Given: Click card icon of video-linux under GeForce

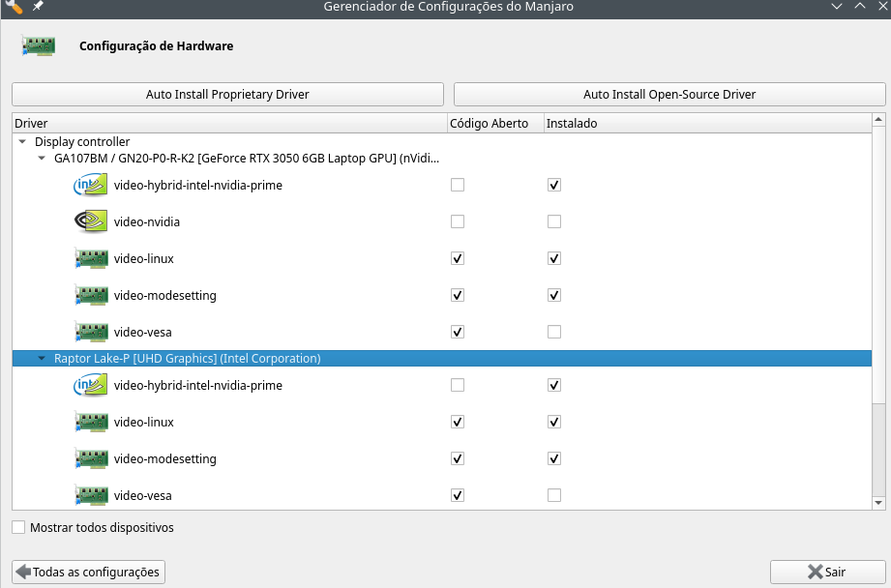Looking at the screenshot, I should click(x=91, y=258).
